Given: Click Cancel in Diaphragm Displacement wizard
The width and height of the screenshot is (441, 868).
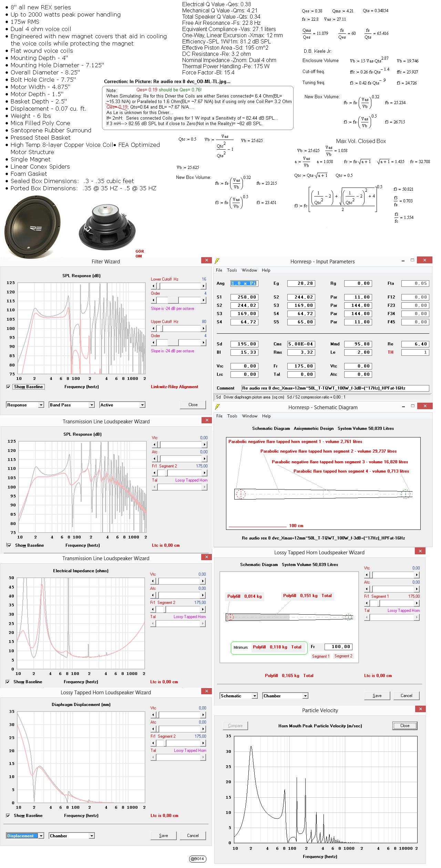Looking at the screenshot, I should 193,836.
